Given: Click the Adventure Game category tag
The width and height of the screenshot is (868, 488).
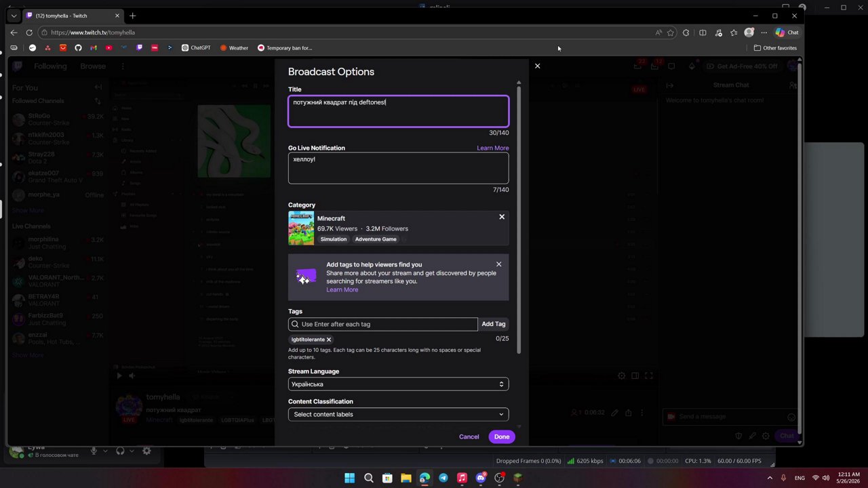Looking at the screenshot, I should tap(376, 239).
